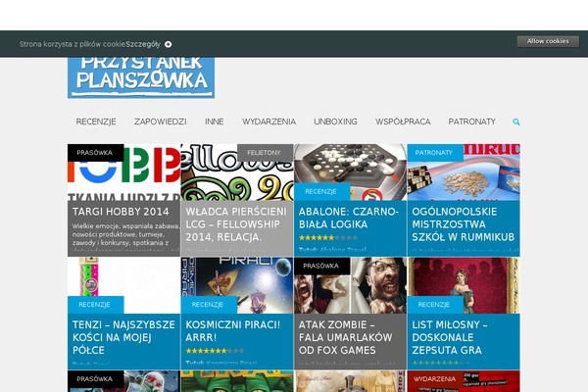Click the Prasówka tag on Atak Zombie tile

point(322,266)
